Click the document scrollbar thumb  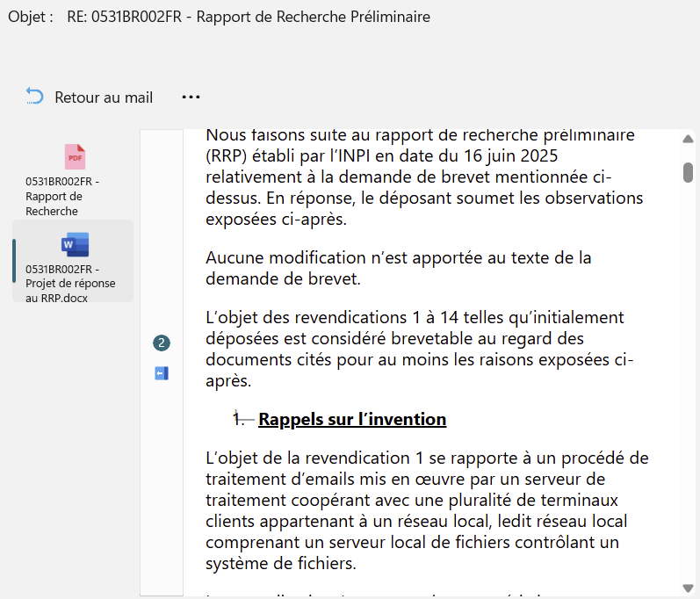tap(688, 172)
